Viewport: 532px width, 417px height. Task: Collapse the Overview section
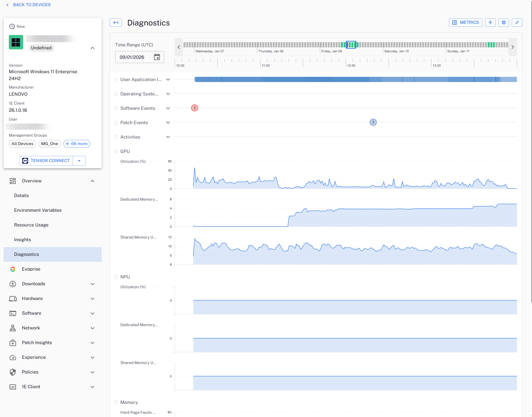tap(93, 181)
